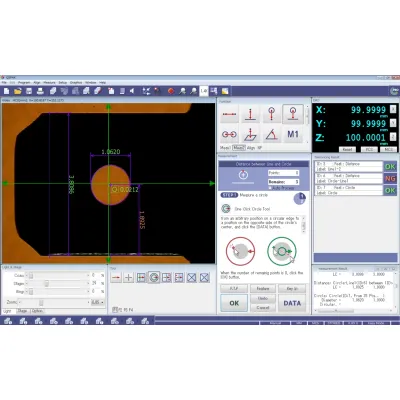Click the Save floppy disk icon
This screenshot has width=400, height=400.
point(29,91)
